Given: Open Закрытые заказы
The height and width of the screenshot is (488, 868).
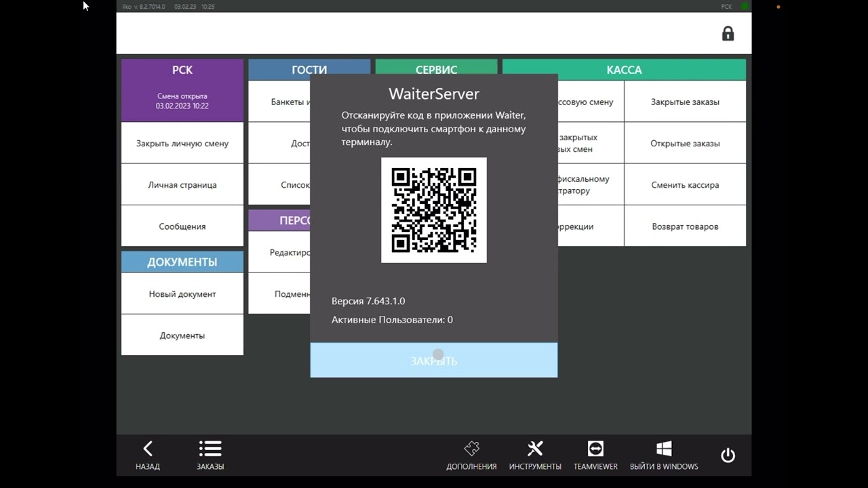Looking at the screenshot, I should [685, 102].
